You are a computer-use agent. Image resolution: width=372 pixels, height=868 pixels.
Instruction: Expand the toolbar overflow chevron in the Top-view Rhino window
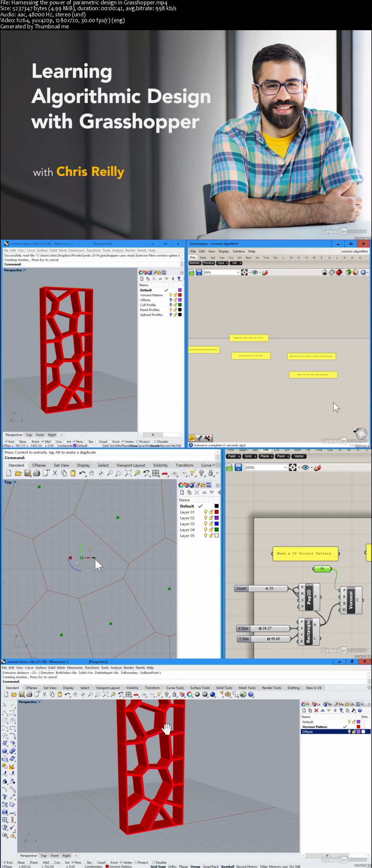(217, 473)
